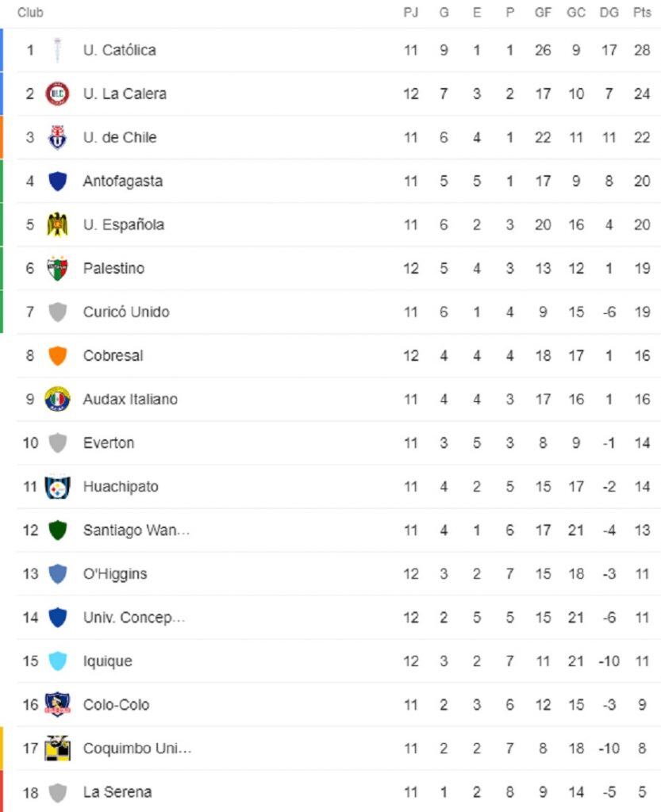661x812 pixels.
Task: Click the Colo-Colo club crest
Action: coord(57,704)
